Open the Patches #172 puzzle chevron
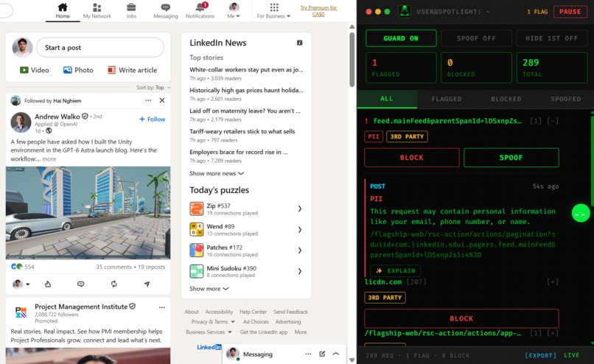 (x=300, y=251)
